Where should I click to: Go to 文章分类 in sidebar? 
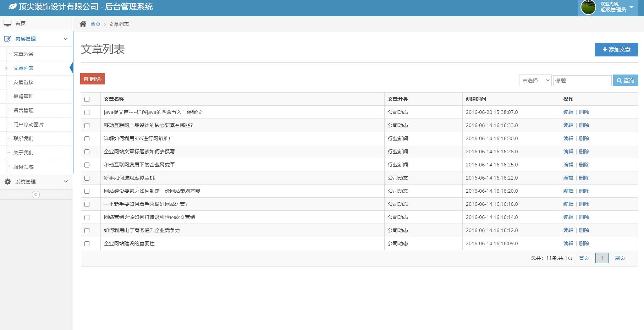pyautogui.click(x=23, y=54)
